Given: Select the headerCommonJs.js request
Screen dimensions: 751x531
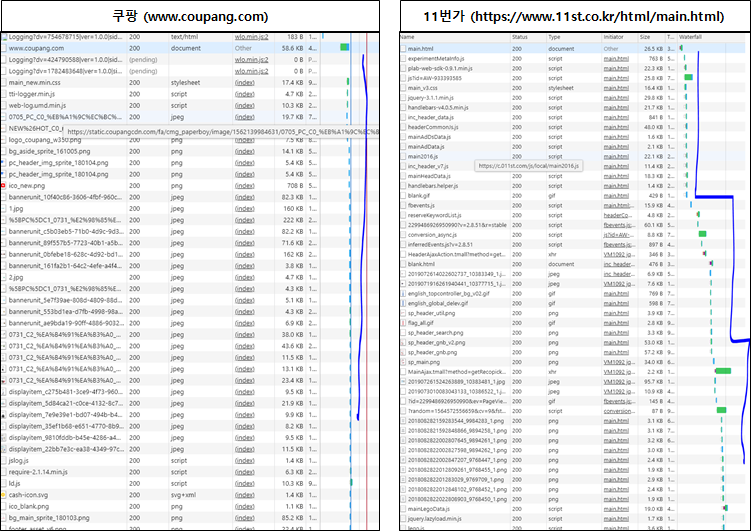Looking at the screenshot, I should pos(573,127).
